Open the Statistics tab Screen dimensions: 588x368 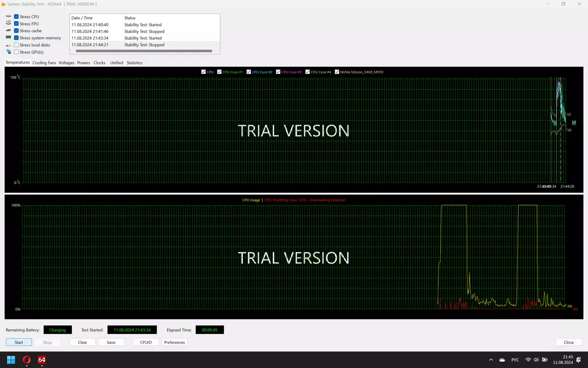[x=134, y=63]
